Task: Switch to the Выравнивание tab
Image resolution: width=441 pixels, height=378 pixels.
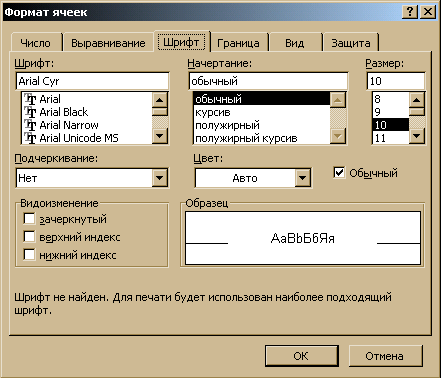Action: coord(108,43)
